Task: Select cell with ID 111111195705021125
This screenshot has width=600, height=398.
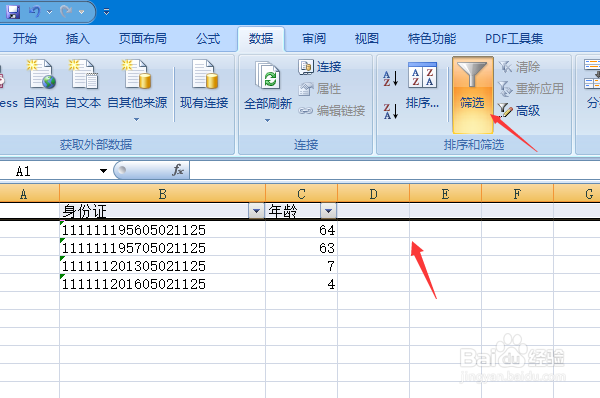Action: 162,248
